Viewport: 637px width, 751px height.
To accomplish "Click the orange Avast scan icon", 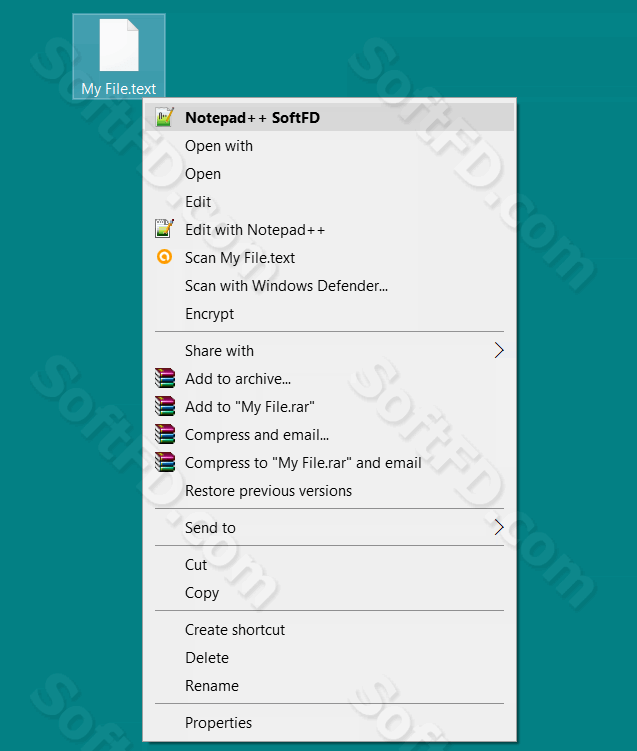I will pos(164,257).
